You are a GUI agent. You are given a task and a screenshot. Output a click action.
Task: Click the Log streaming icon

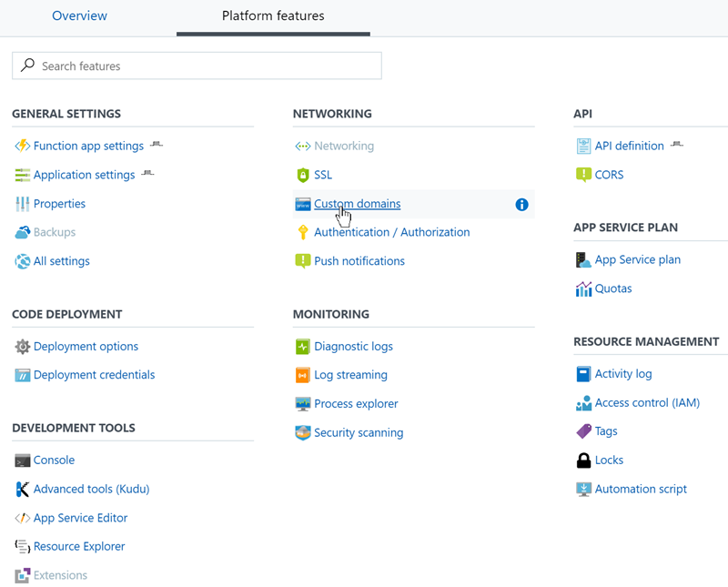(x=302, y=375)
